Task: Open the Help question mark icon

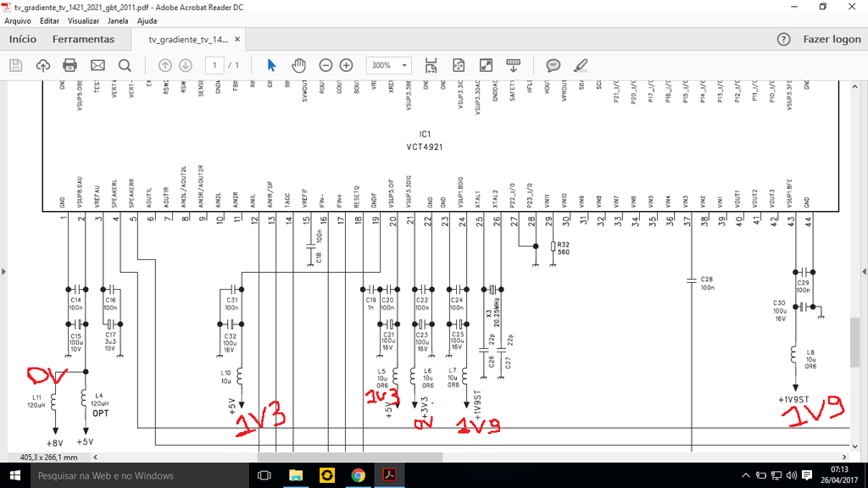Action: tap(783, 39)
